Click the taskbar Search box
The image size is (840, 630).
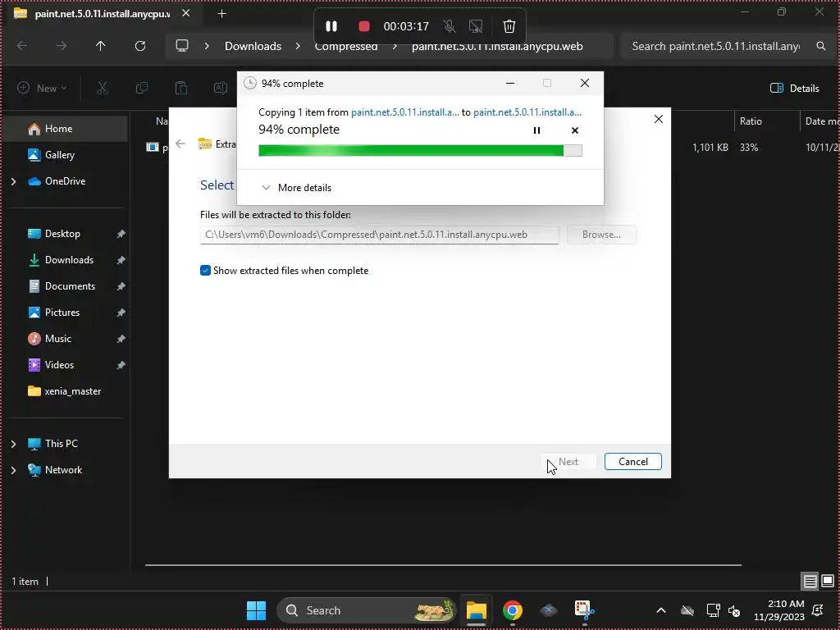pos(367,610)
